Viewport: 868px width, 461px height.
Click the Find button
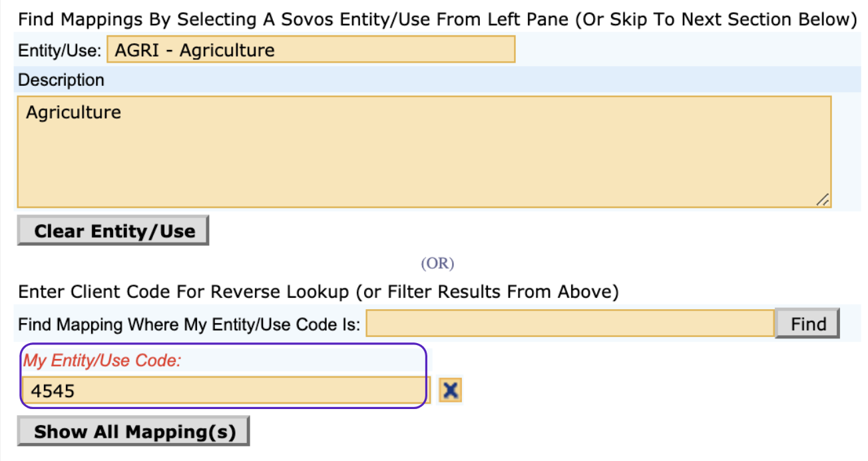tap(808, 324)
